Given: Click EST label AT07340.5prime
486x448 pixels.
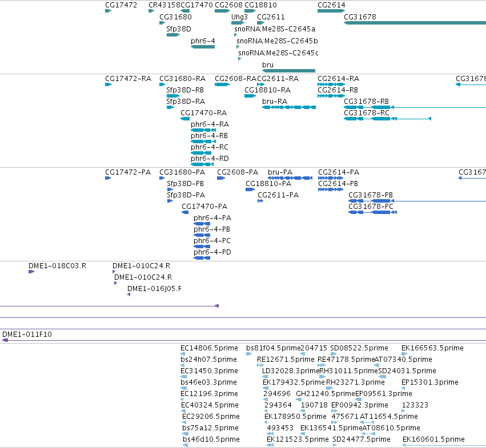Looking at the screenshot, I should pyautogui.click(x=403, y=360).
